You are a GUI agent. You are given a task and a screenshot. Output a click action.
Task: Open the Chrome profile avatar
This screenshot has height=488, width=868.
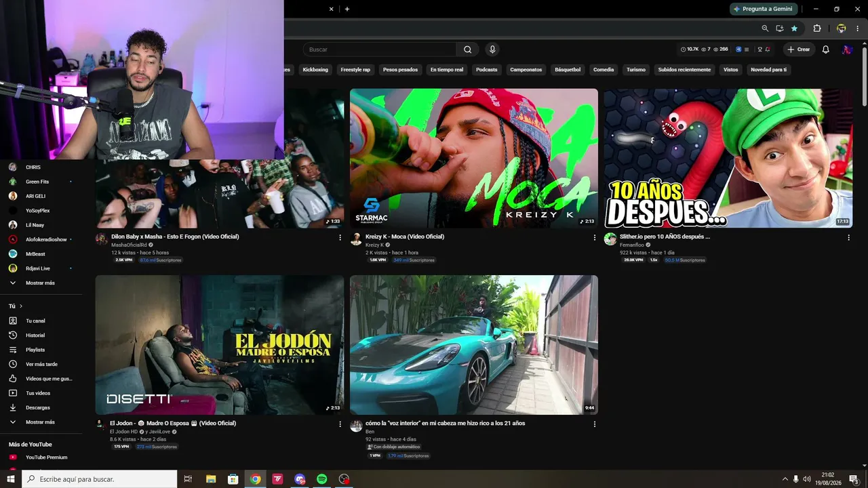point(841,28)
